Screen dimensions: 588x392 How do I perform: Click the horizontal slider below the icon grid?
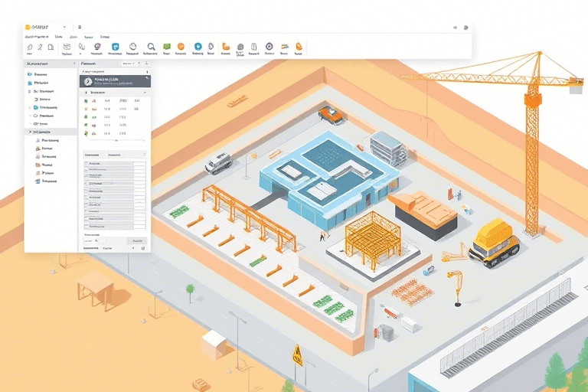(115, 140)
